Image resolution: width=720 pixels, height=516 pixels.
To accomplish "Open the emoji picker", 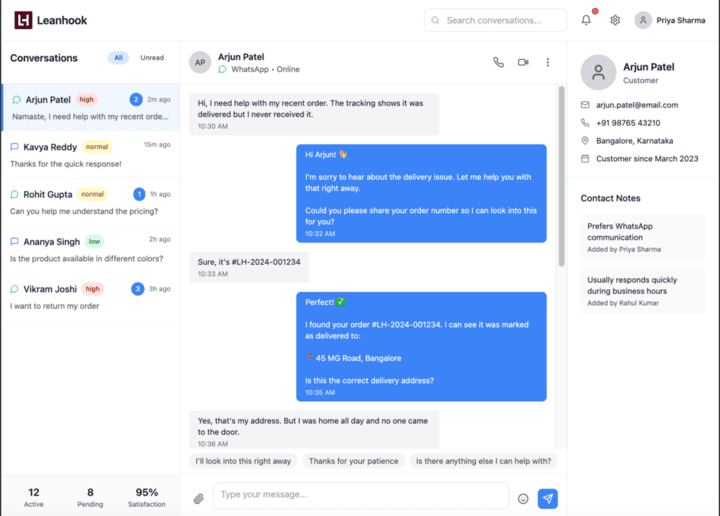I will (x=523, y=498).
